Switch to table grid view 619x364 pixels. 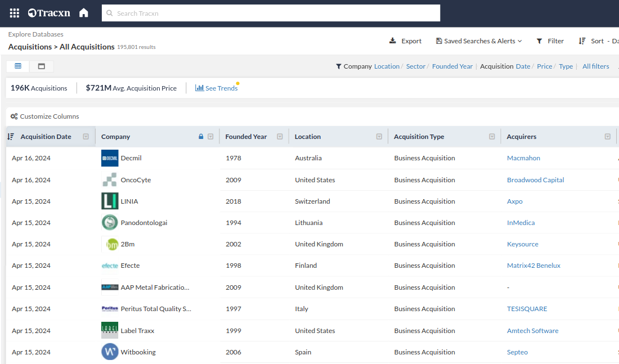[x=18, y=66]
